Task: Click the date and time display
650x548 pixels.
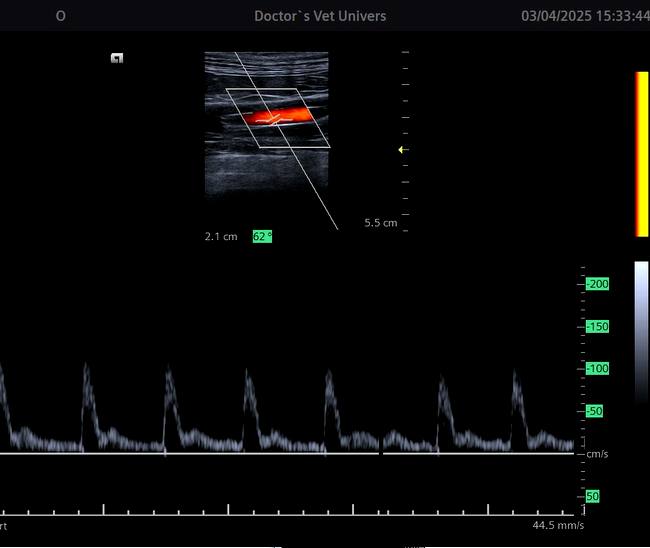Action: point(585,16)
